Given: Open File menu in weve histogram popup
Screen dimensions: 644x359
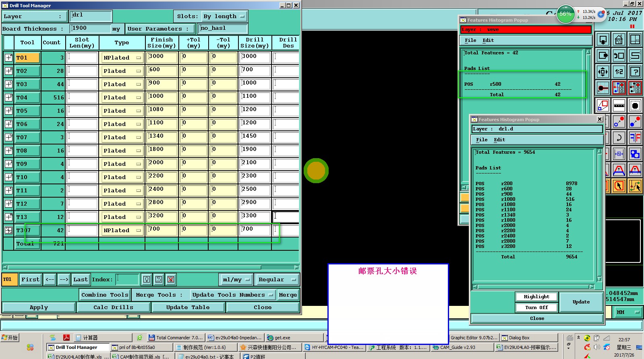Looking at the screenshot, I should pyautogui.click(x=470, y=40).
